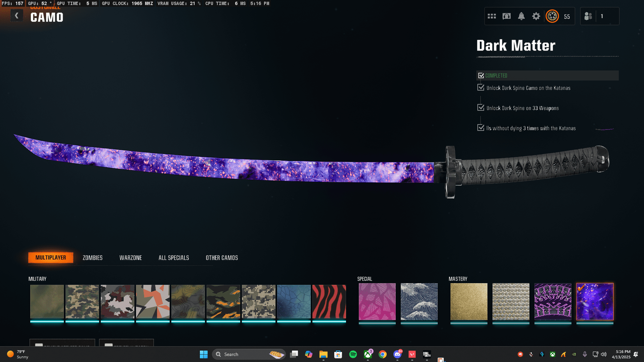Click the Unlock Dark Spine Camo on Katanas checkbox
Image resolution: width=644 pixels, height=362 pixels.
tap(481, 88)
